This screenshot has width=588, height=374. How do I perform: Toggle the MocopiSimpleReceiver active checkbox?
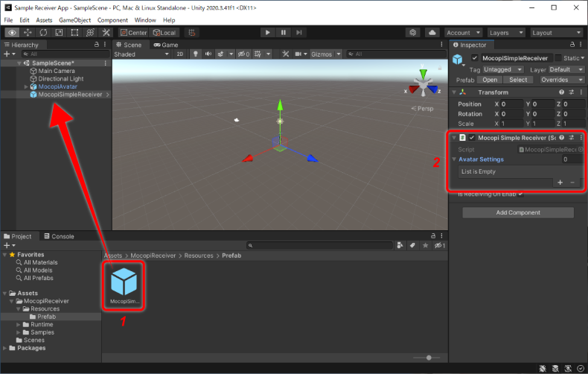(x=475, y=58)
